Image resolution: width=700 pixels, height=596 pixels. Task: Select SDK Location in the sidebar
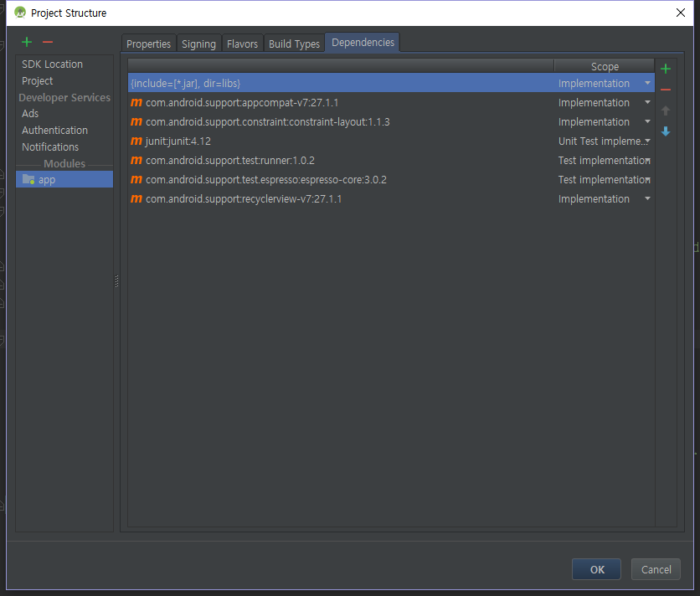pyautogui.click(x=52, y=64)
